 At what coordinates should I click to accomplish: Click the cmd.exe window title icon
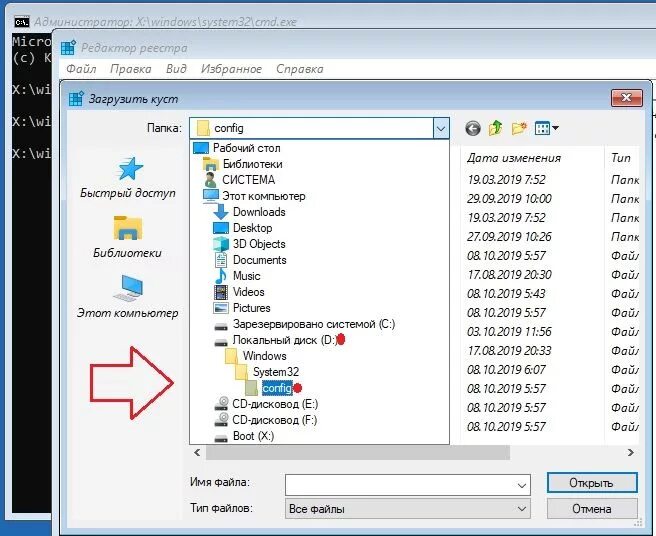22,22
